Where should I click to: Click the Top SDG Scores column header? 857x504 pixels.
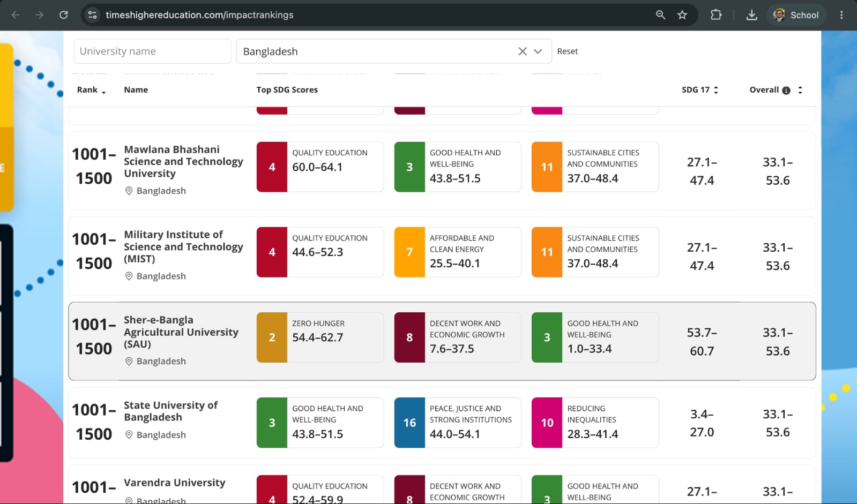[287, 90]
